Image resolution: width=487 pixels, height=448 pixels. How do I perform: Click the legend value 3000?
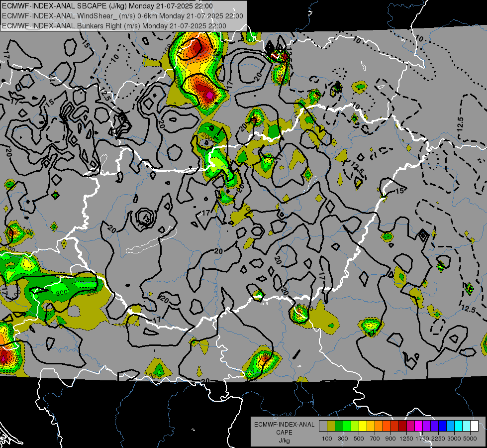(x=454, y=439)
